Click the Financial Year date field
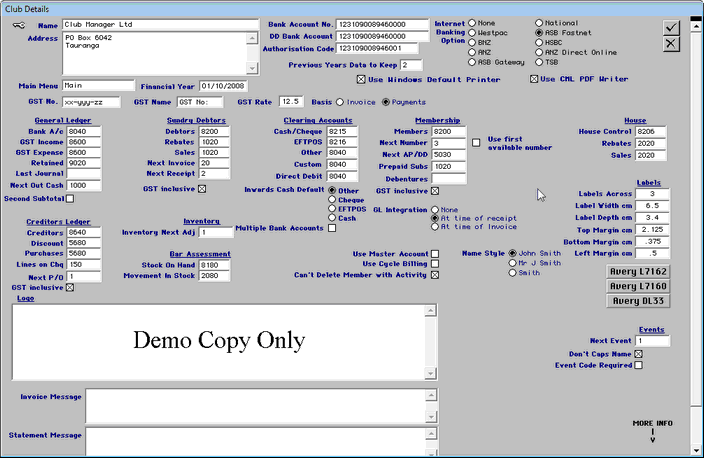This screenshot has height=458, width=704. pos(223,86)
